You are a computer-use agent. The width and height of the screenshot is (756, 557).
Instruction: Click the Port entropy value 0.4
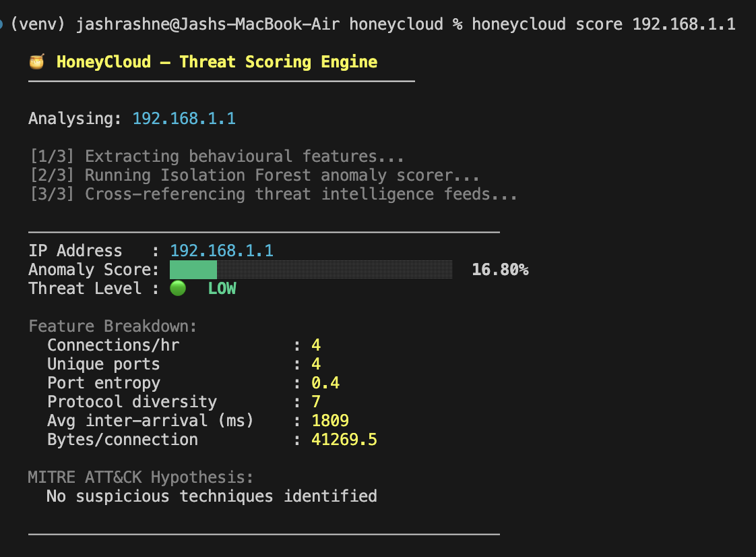point(325,383)
